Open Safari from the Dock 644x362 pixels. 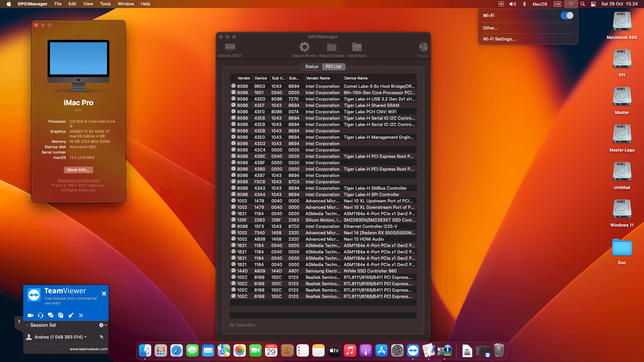(176, 351)
